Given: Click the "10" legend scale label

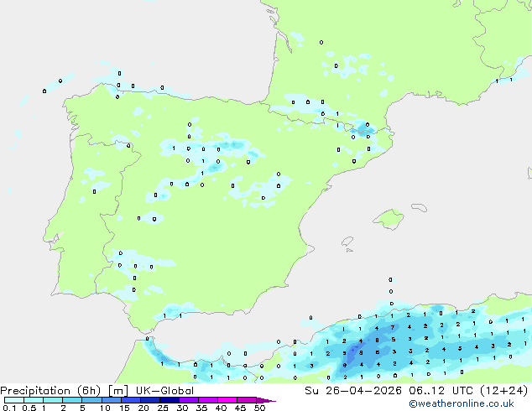Looking at the screenshot, I should click(105, 408).
